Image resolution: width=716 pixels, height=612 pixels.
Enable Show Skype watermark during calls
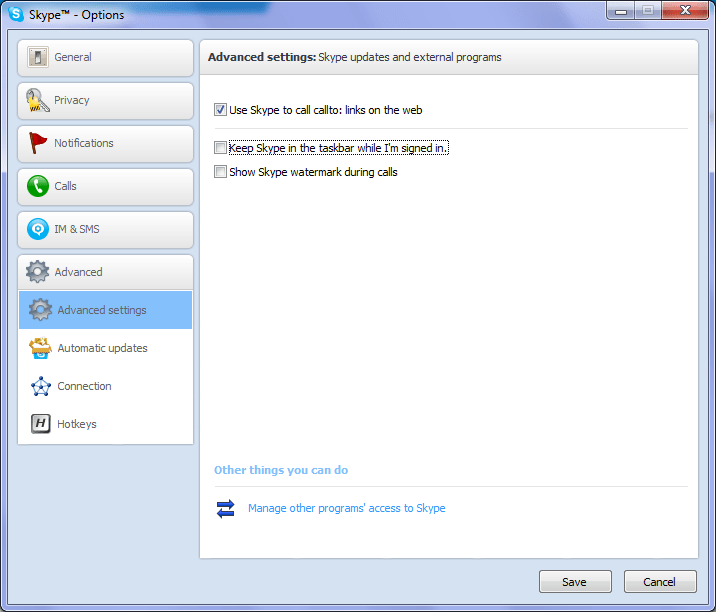[x=220, y=172]
